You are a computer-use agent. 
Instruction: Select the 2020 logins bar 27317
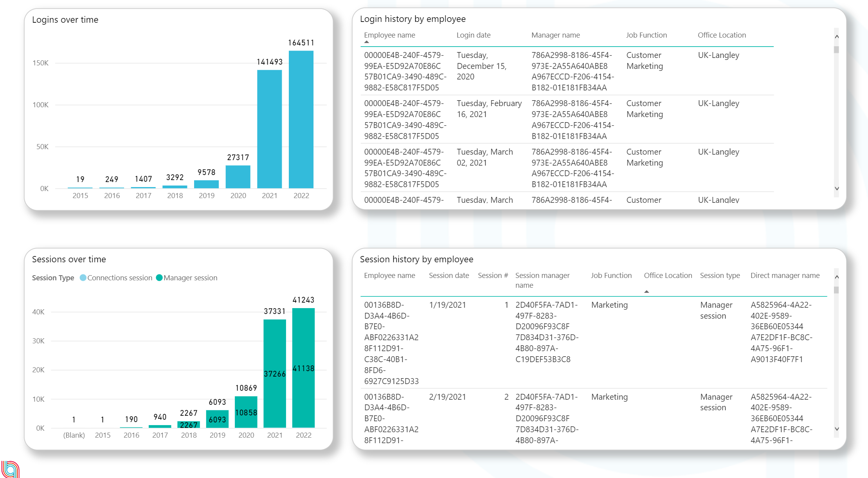click(238, 177)
